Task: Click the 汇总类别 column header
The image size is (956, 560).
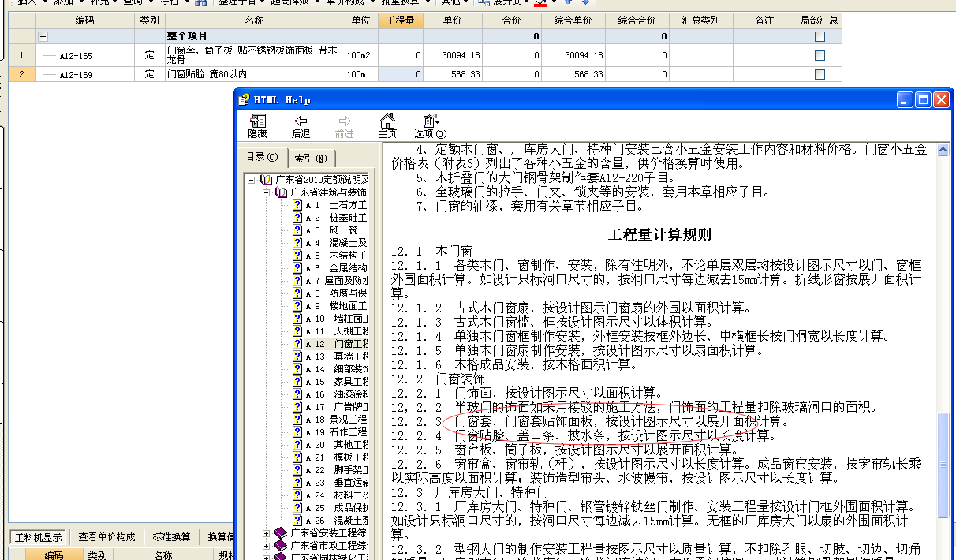Action: pyautogui.click(x=701, y=21)
